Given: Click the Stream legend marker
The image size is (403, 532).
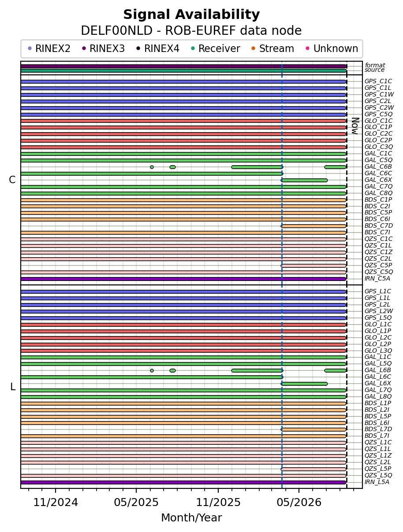Looking at the screenshot, I should point(253,48).
